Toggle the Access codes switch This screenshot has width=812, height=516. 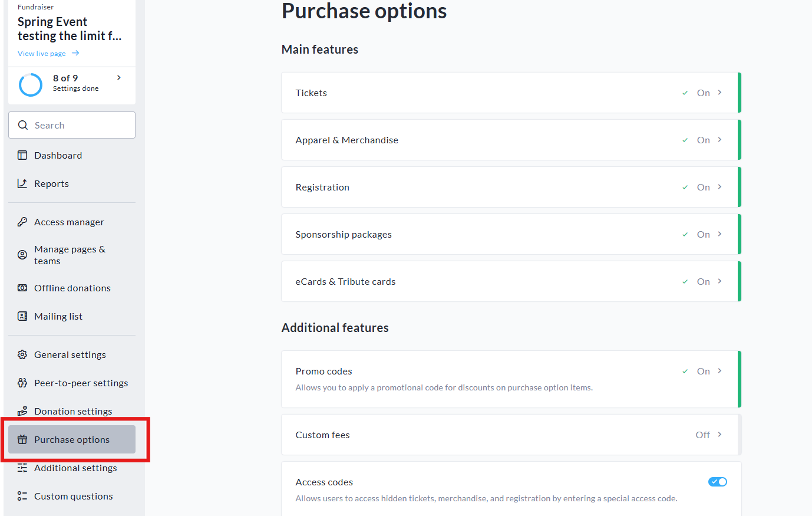717,482
